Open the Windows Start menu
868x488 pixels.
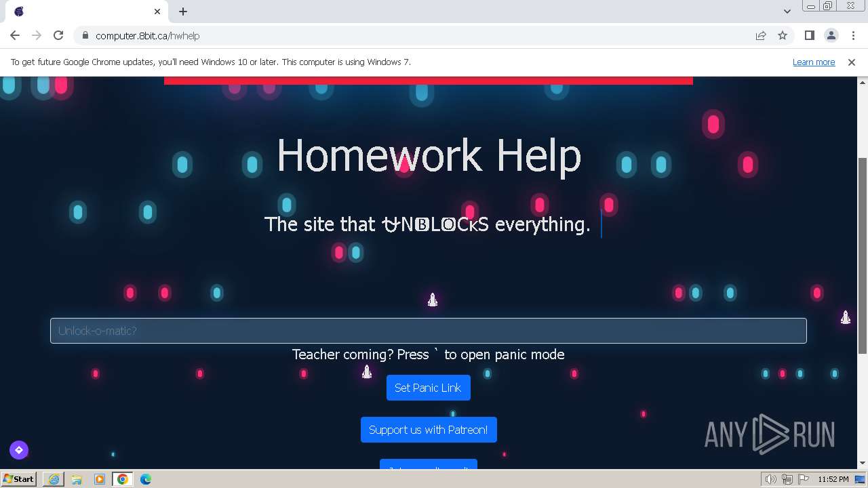[x=18, y=479]
